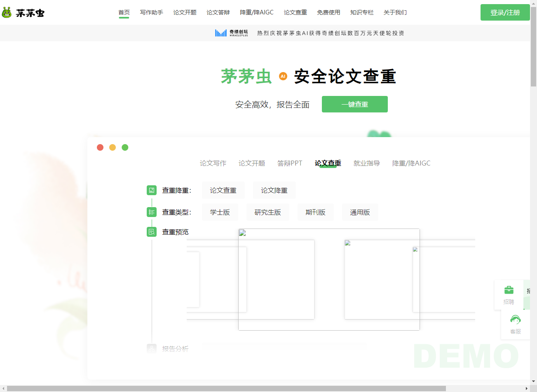The height and width of the screenshot is (392, 537).
Task: Click the horizontal scrollbar thumb
Action: pyautogui.click(x=226, y=388)
